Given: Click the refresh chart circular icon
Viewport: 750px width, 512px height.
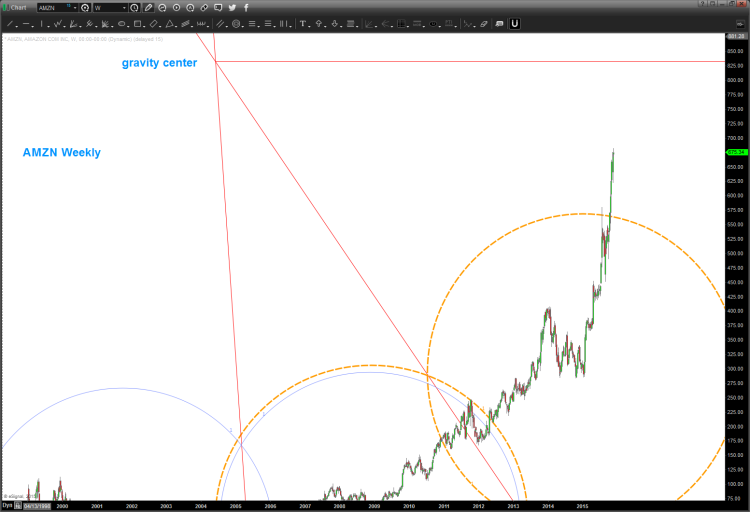Looking at the screenshot, I should tap(162, 8).
